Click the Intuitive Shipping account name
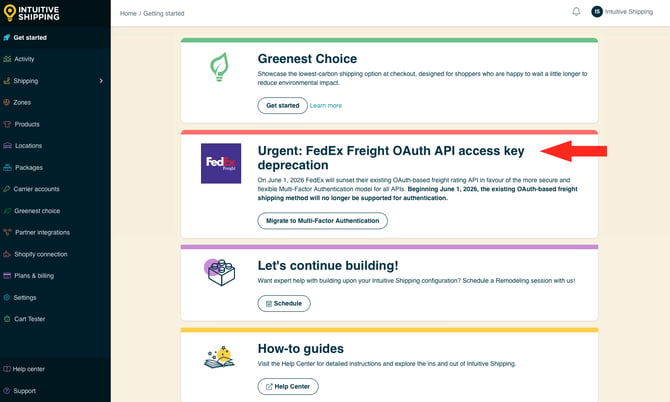The height and width of the screenshot is (402, 670). tap(629, 12)
